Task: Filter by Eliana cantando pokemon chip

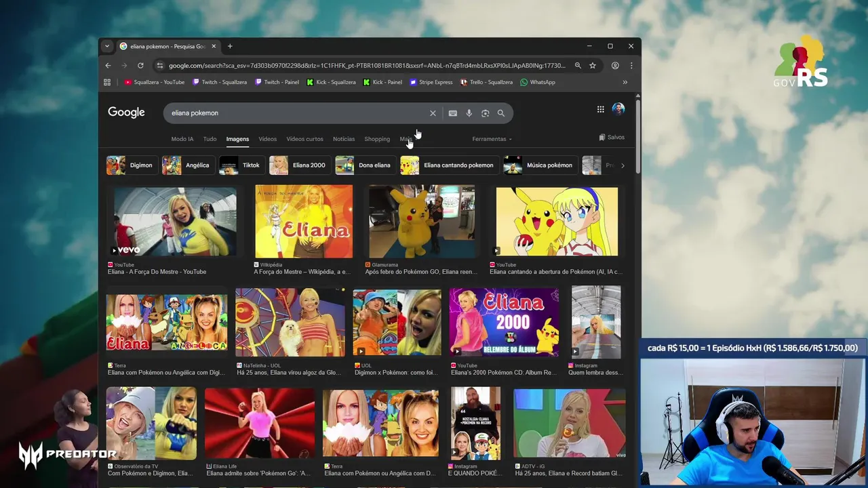Action: 449,165
